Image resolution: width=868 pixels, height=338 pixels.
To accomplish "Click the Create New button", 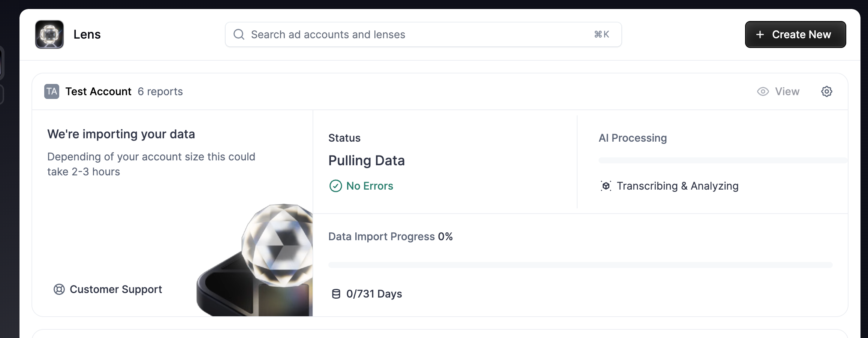I will tap(795, 34).
